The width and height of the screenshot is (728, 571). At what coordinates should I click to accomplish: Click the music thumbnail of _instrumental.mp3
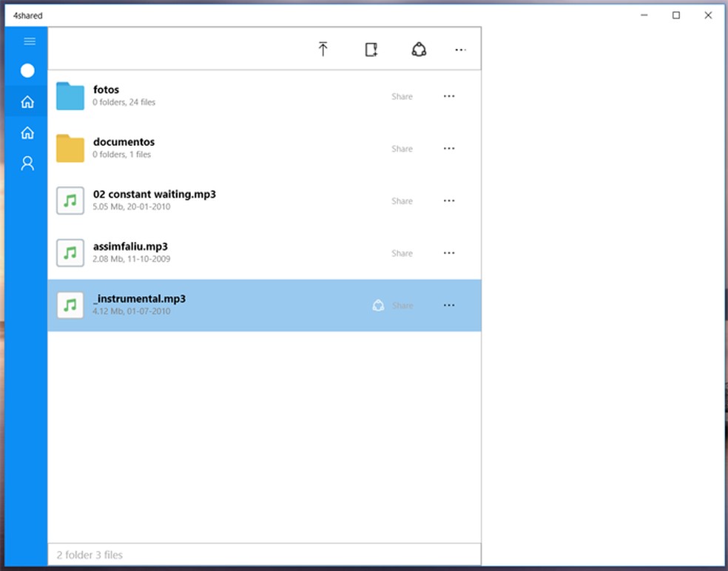tap(70, 305)
